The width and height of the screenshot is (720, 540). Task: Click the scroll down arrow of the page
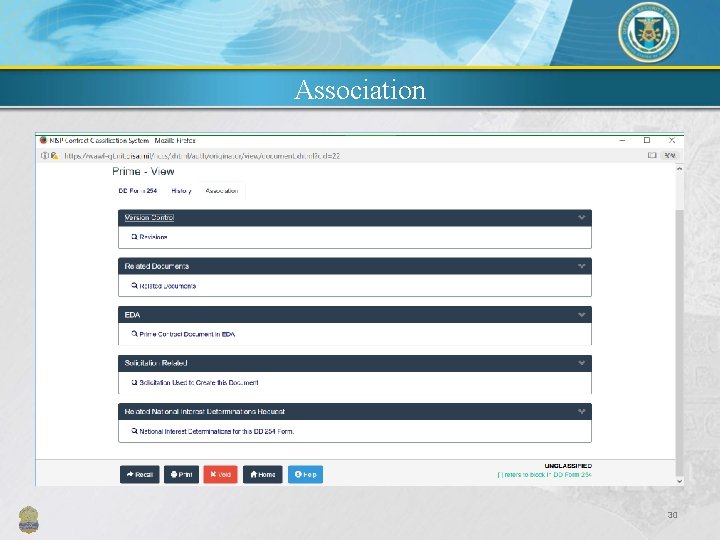pos(680,481)
